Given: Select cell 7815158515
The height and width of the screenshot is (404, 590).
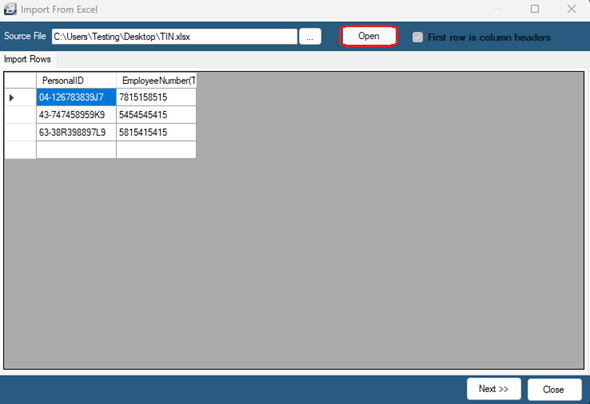Looking at the screenshot, I should pyautogui.click(x=156, y=97).
